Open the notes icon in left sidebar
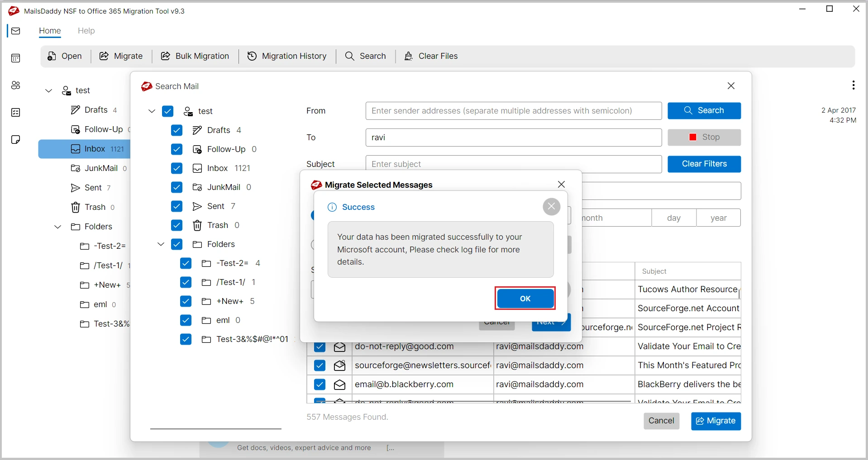Viewport: 868px width, 460px height. (x=16, y=140)
